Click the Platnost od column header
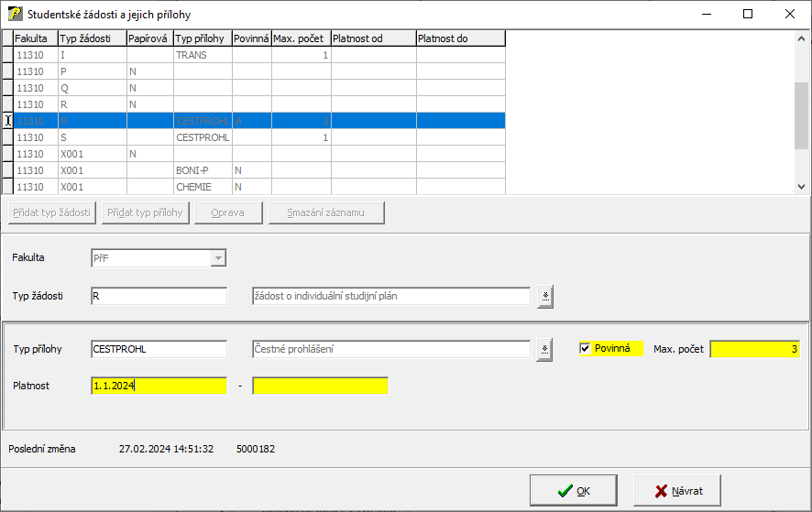Image resolution: width=812 pixels, height=512 pixels. click(373, 38)
